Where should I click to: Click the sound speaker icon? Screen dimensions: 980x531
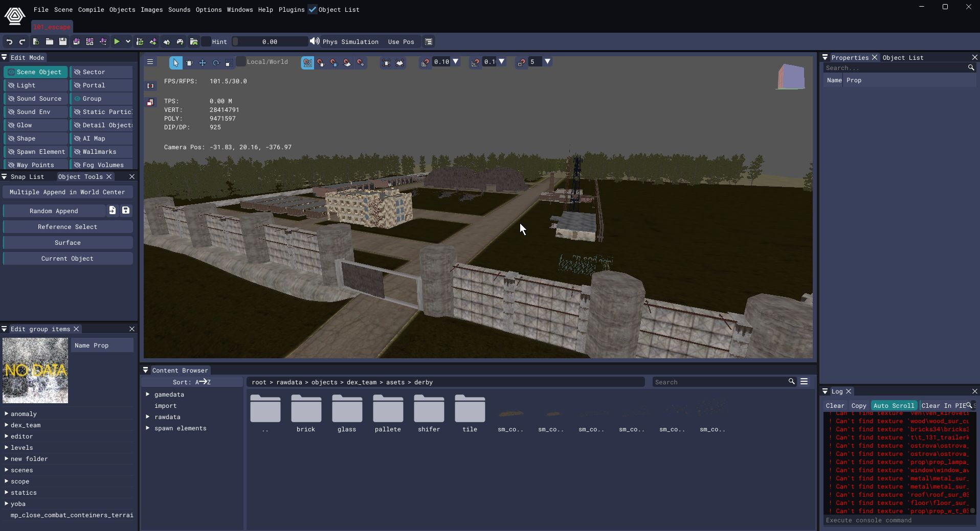(x=315, y=41)
